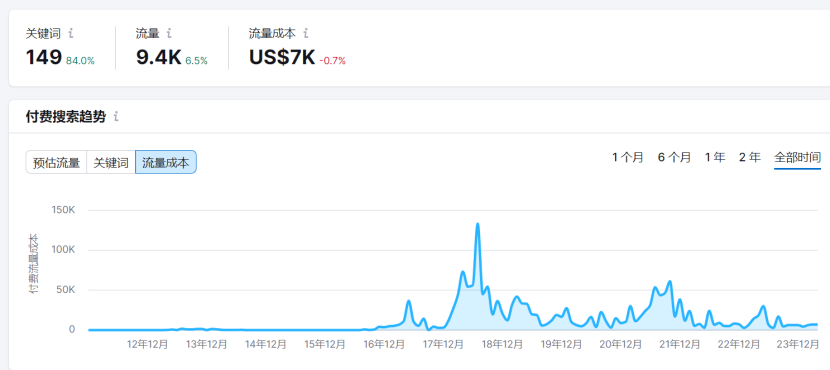830x370 pixels.
Task: Switch chart to 预估流量 tab
Action: point(56,163)
